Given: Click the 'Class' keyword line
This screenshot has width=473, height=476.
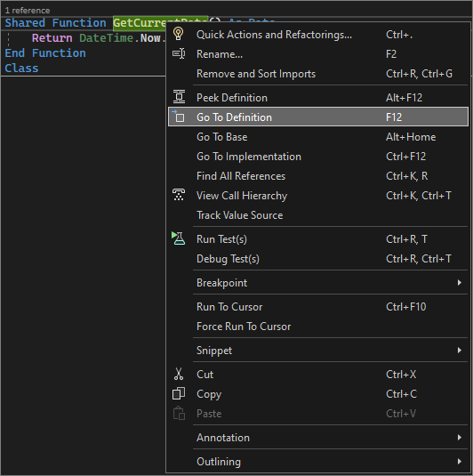Looking at the screenshot, I should click(x=21, y=69).
